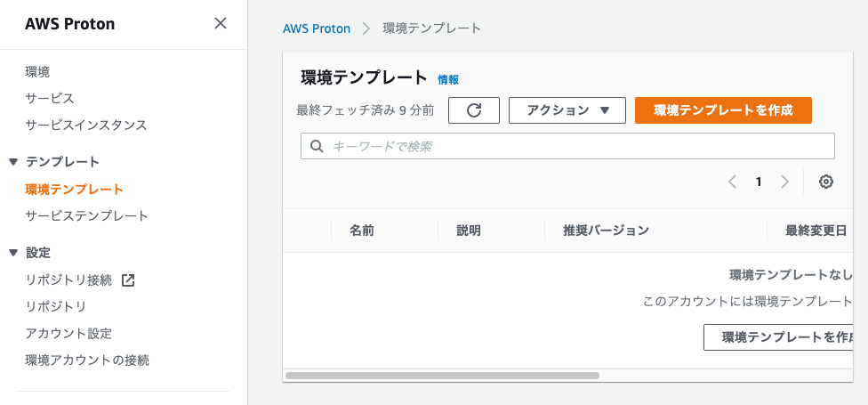Click the horizontal scrollbar under the table
868x405 pixels.
coord(442,376)
